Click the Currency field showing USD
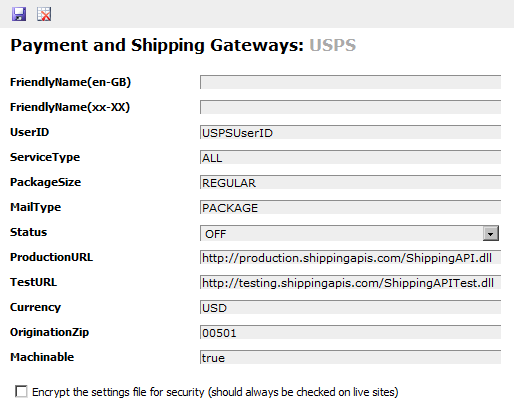This screenshot has height=411, width=514. (x=350, y=307)
